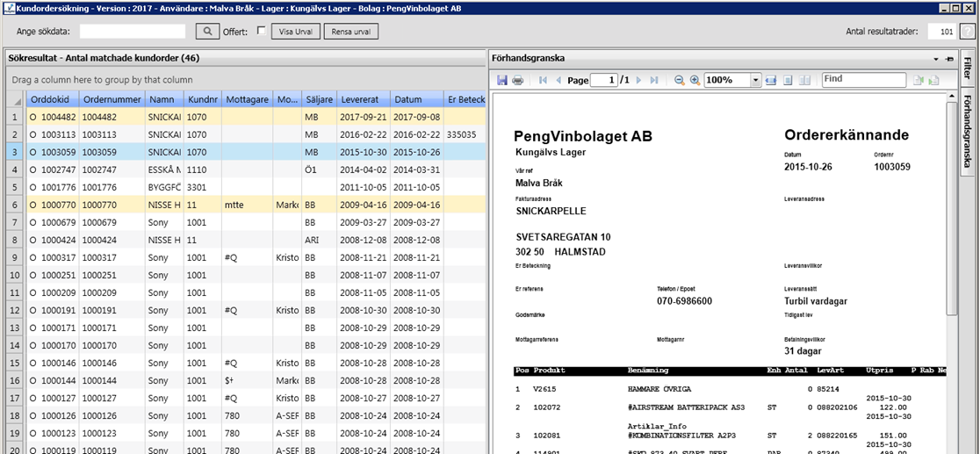
Task: Fit preview to page width
Action: pyautogui.click(x=771, y=80)
